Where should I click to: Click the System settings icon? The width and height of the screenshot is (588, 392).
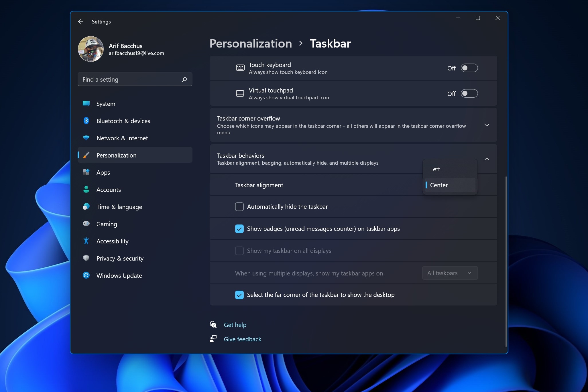(x=86, y=104)
